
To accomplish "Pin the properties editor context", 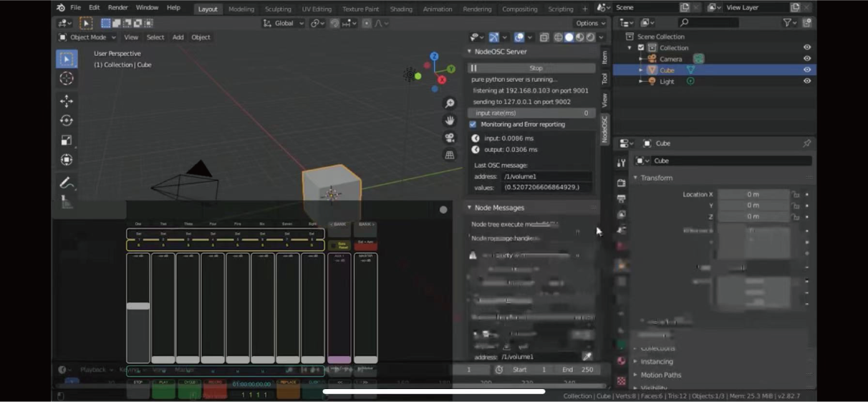I will [807, 143].
